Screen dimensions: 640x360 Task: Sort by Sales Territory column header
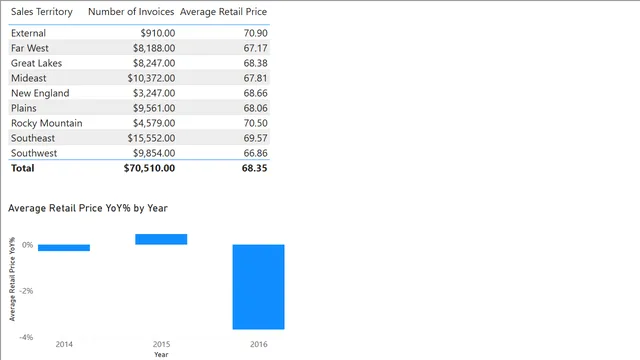tap(42, 12)
